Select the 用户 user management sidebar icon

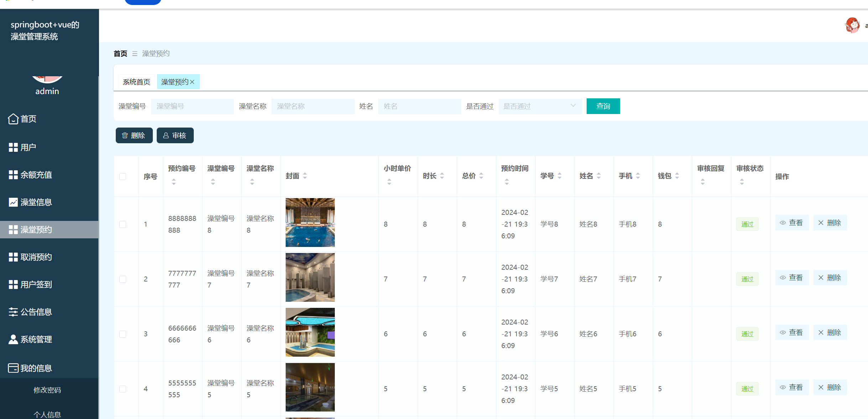pyautogui.click(x=13, y=147)
